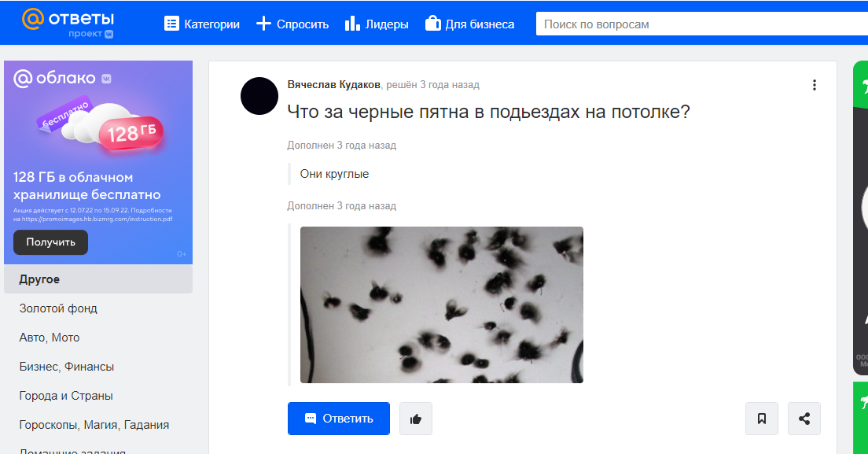Screen dimensions: 868x454
Task: Open the Облако cloud storage ad banner
Action: (98, 162)
